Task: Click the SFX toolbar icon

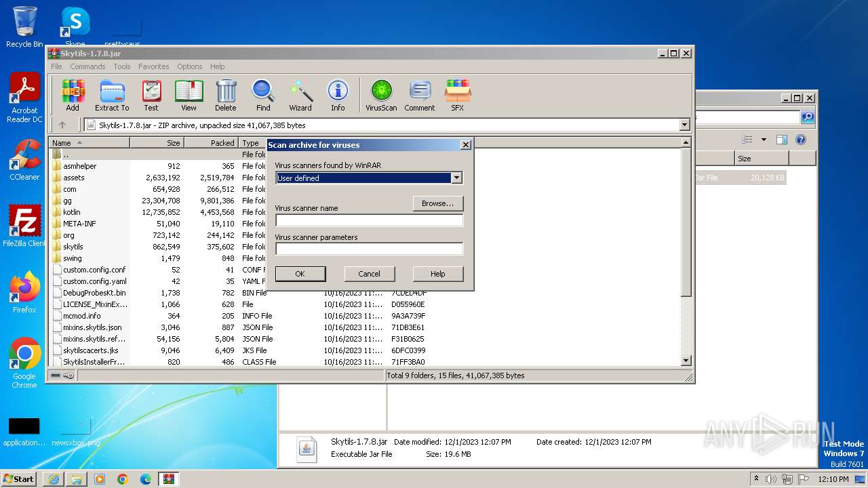Action: pyautogui.click(x=458, y=96)
